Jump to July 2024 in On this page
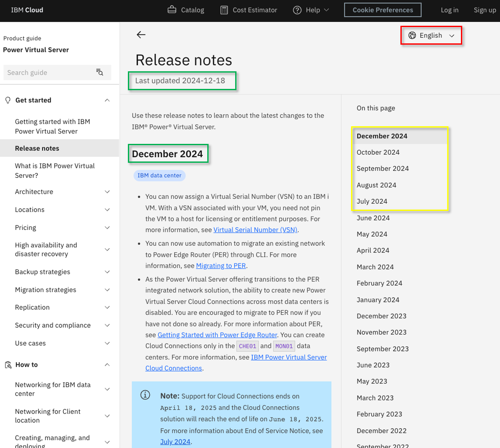The image size is (500, 448). [372, 201]
